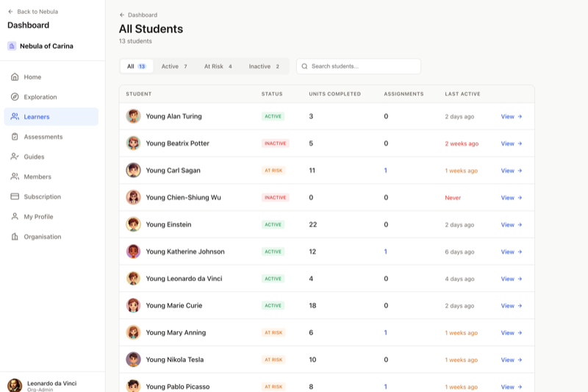Viewport: 588px width, 392px height.
Task: Open the Organisation building icon
Action: 15,236
